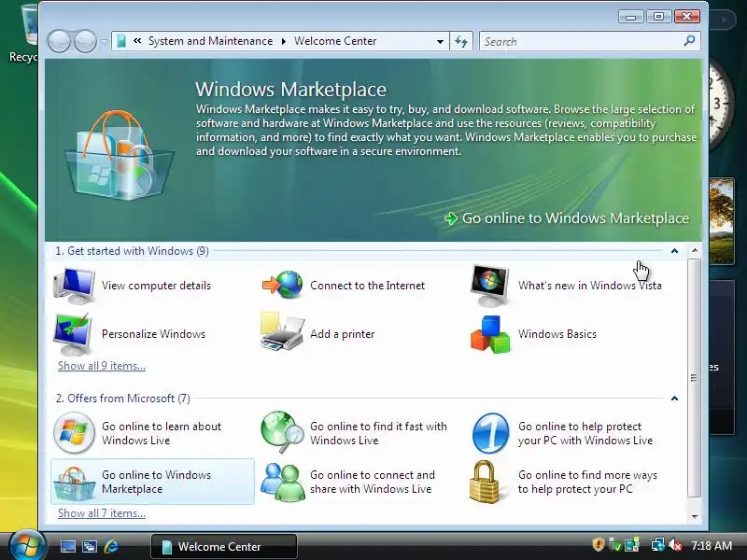The height and width of the screenshot is (560, 747).
Task: Click Switch between windows quick launch icon
Action: pos(89,546)
